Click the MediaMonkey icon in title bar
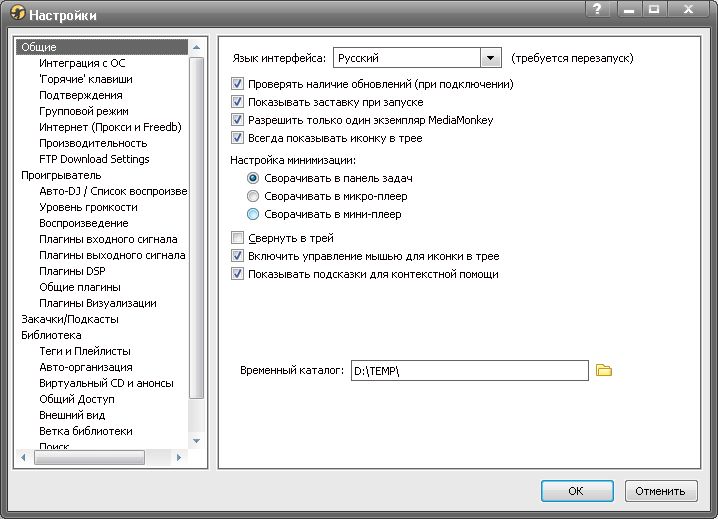Screen dimensions: 718x519 click(15, 14)
